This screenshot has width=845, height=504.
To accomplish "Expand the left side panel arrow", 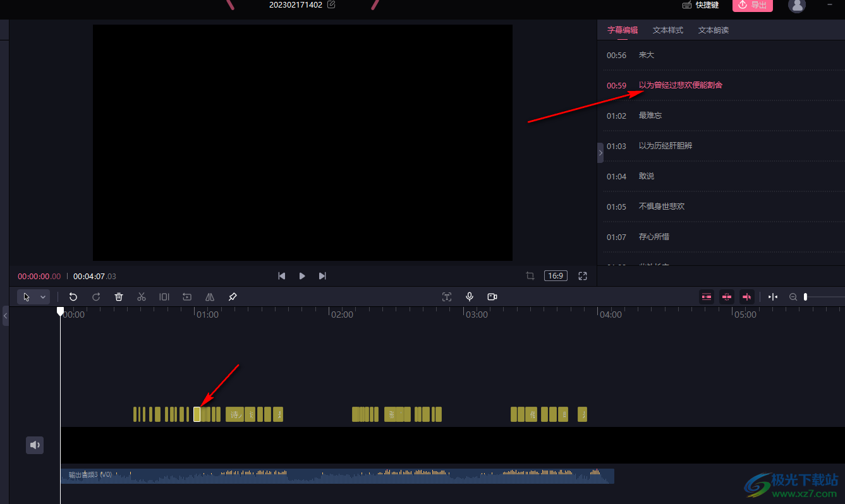I will tap(5, 315).
